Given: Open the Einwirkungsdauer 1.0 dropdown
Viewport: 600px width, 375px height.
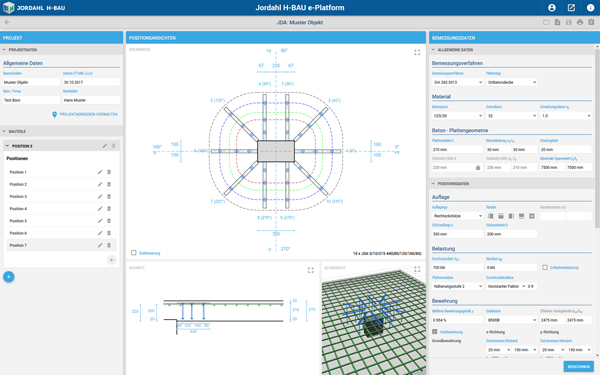Looking at the screenshot, I should pyautogui.click(x=566, y=116).
